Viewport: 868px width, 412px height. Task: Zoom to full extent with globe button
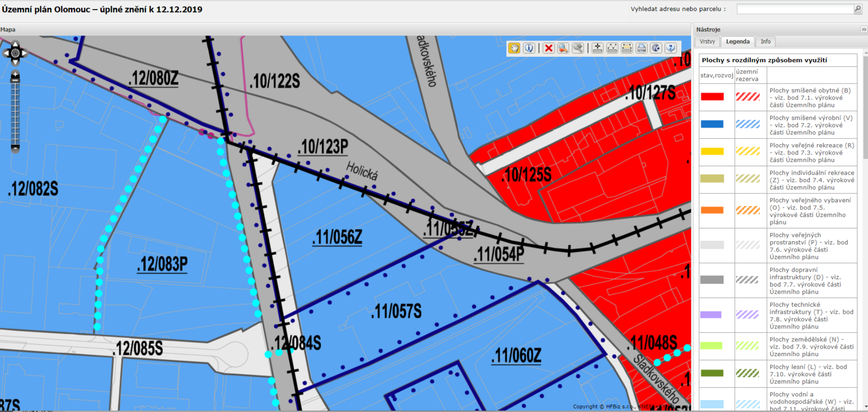(15, 53)
